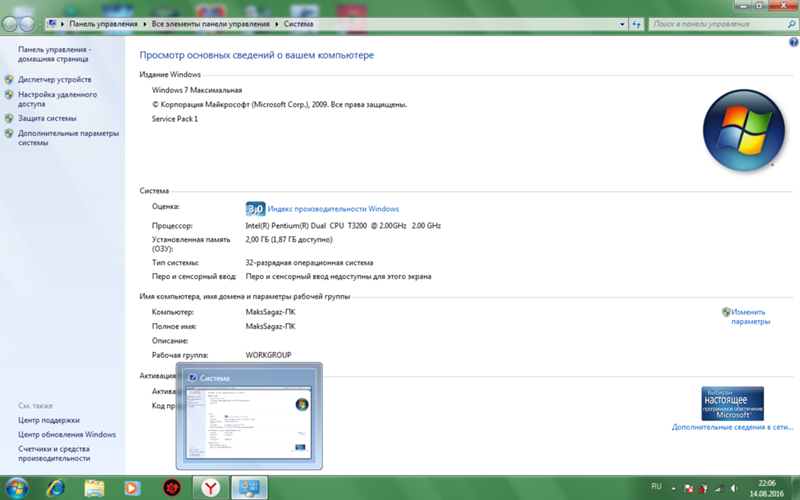Open the Windows Start button

tap(16, 488)
